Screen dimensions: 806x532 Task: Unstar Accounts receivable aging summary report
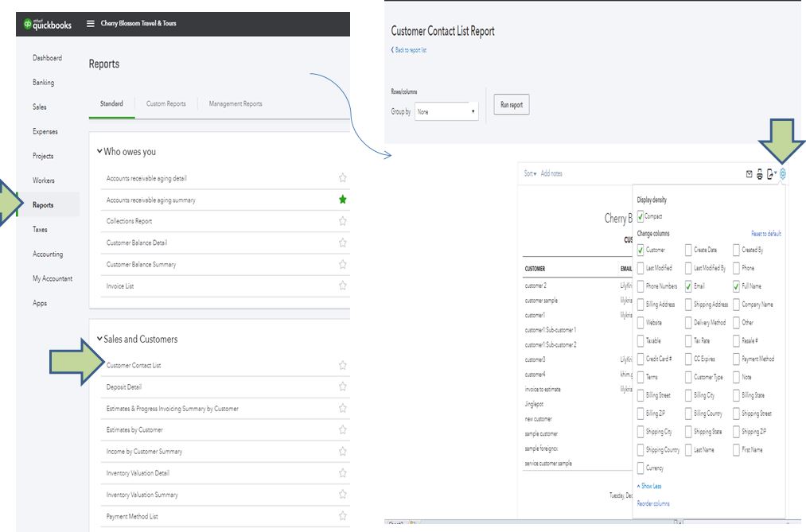click(343, 200)
